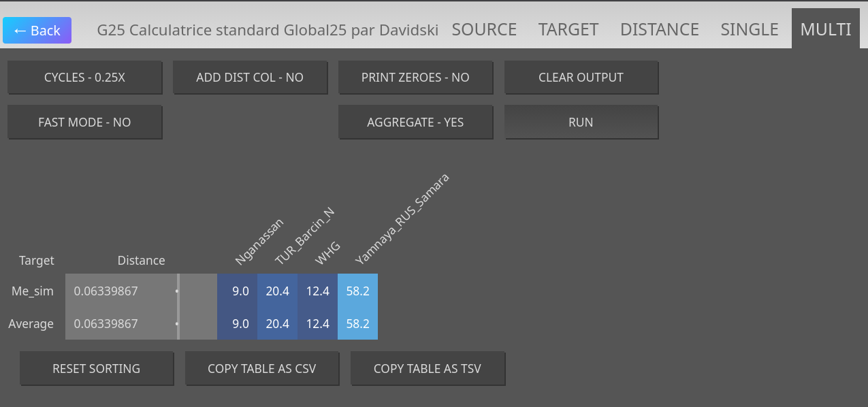868x407 pixels.
Task: Click Me_sim TUR_Barcin_N cell 20.4
Action: click(x=277, y=291)
